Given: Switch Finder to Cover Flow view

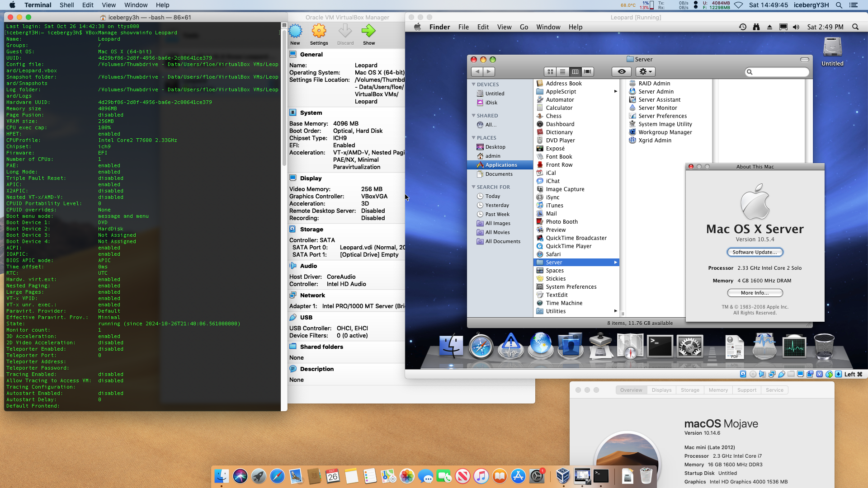Looking at the screenshot, I should coord(587,71).
